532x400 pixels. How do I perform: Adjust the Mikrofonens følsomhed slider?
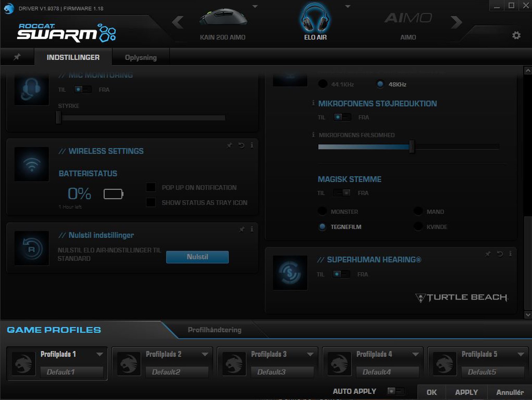pyautogui.click(x=412, y=147)
